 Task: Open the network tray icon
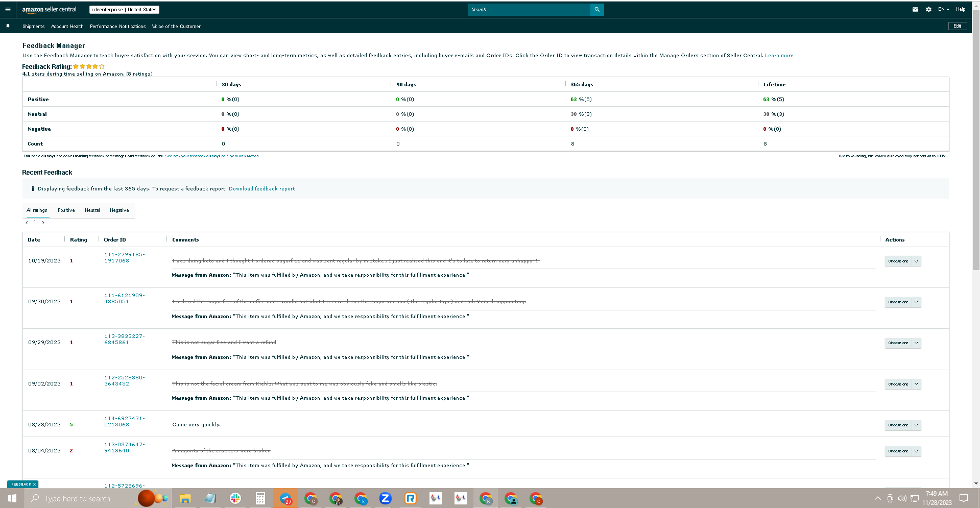[915, 498]
